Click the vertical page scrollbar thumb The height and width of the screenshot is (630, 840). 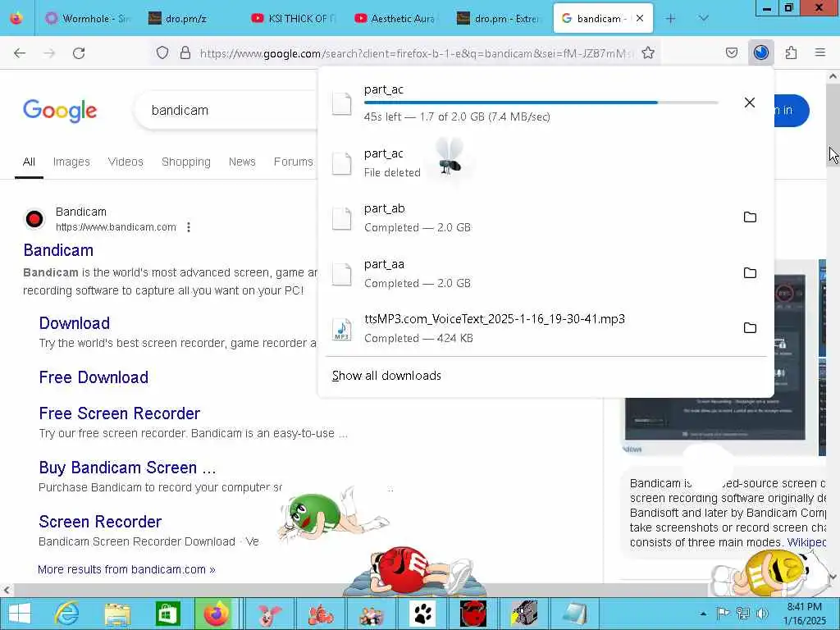(x=833, y=126)
